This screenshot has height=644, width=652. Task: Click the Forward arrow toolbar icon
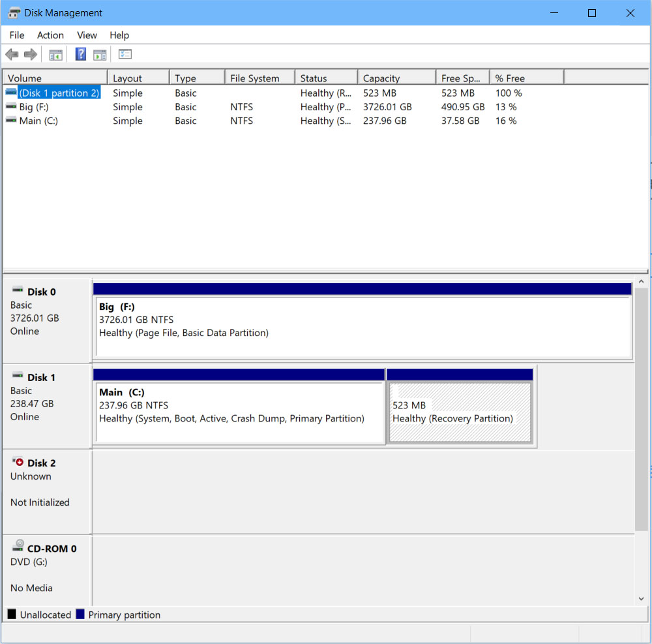pos(30,55)
